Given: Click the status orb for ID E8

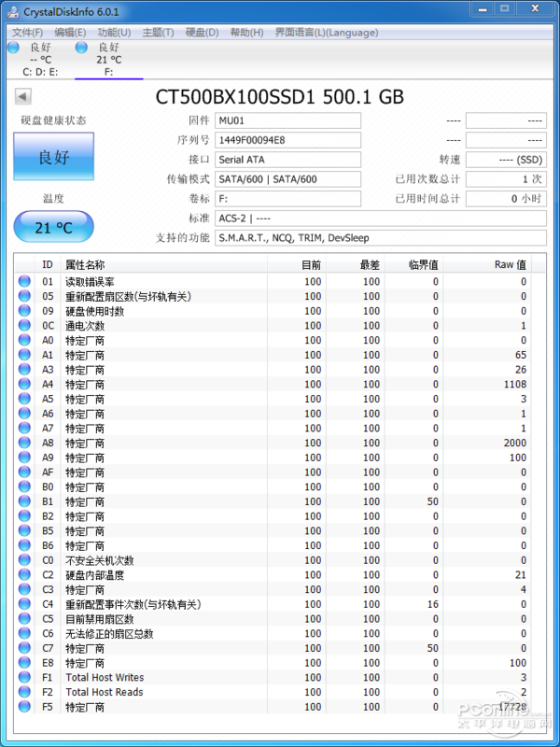Looking at the screenshot, I should click(x=24, y=663).
